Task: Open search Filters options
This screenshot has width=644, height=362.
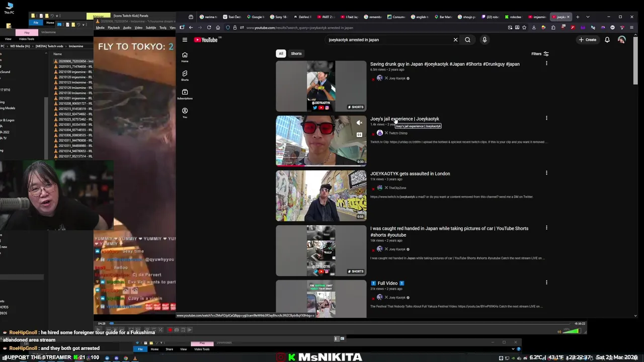Action: pyautogui.click(x=540, y=54)
